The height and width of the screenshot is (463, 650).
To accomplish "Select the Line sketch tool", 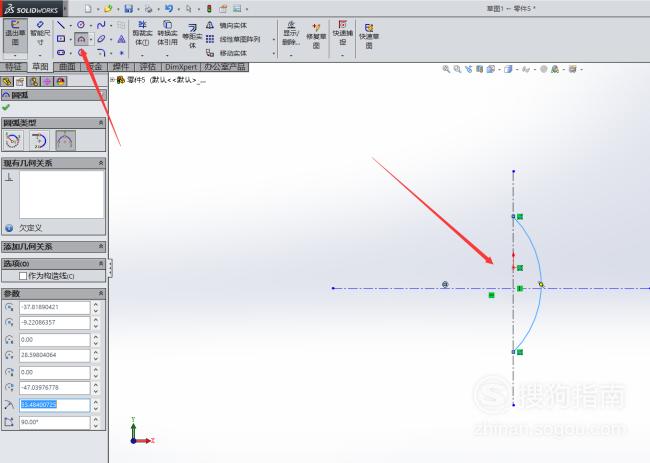I will [61, 25].
